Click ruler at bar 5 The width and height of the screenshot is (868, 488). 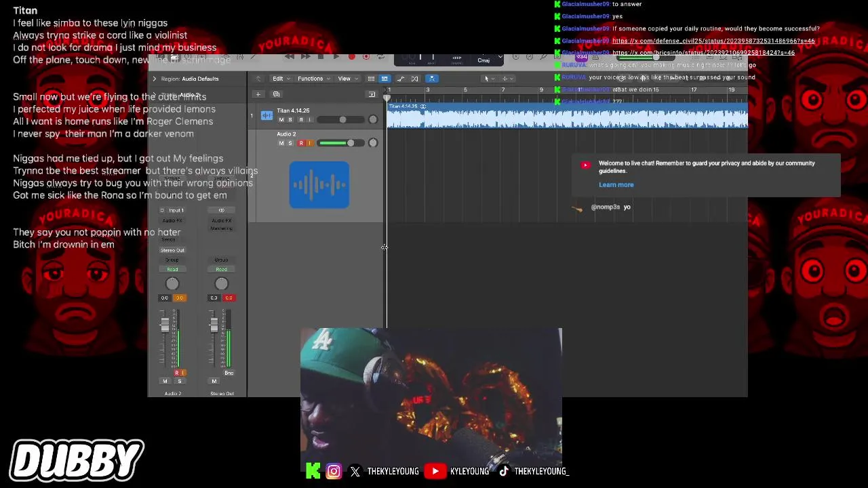[465, 90]
